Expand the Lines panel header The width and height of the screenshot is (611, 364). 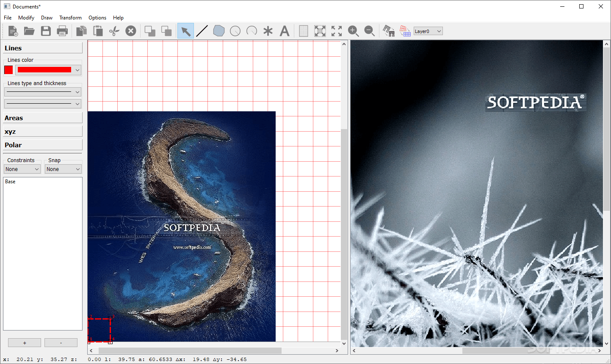[43, 48]
